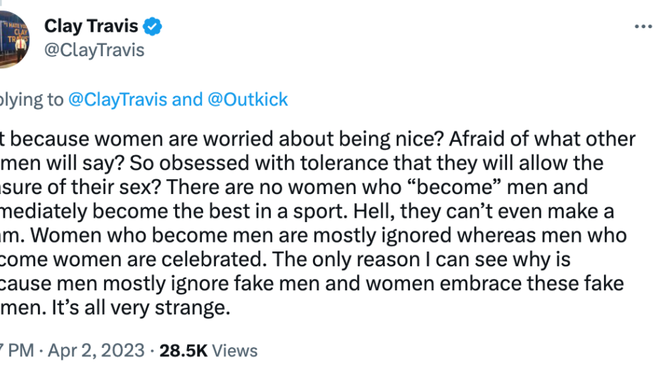668x376 pixels.
Task: Open Clay Travis profile avatar picture
Action: click(14, 40)
